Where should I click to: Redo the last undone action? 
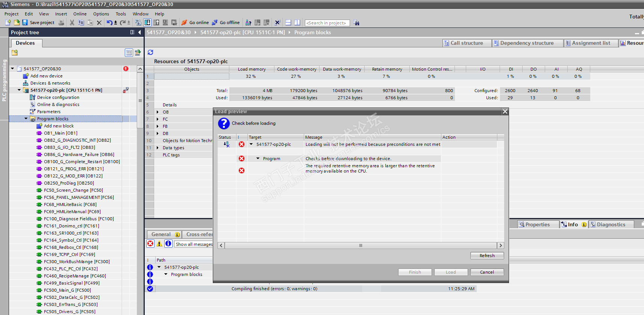123,23
